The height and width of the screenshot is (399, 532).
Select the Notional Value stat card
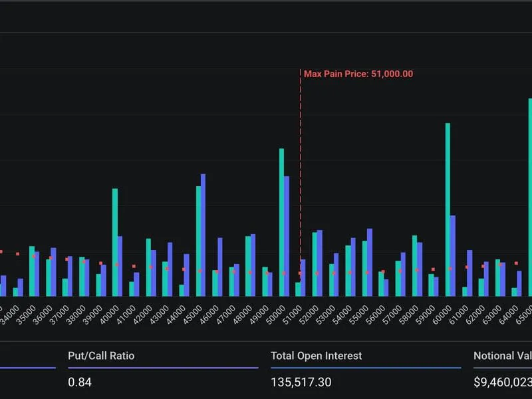coord(503,356)
